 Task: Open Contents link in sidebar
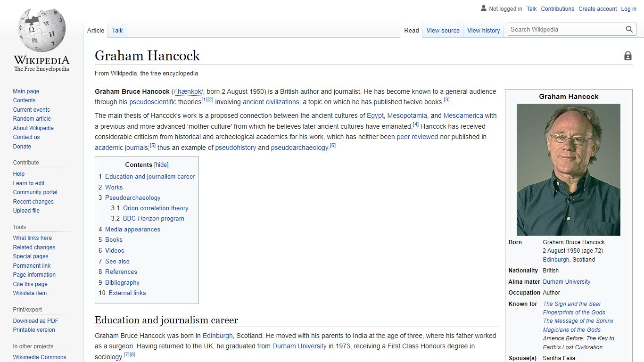pyautogui.click(x=24, y=100)
